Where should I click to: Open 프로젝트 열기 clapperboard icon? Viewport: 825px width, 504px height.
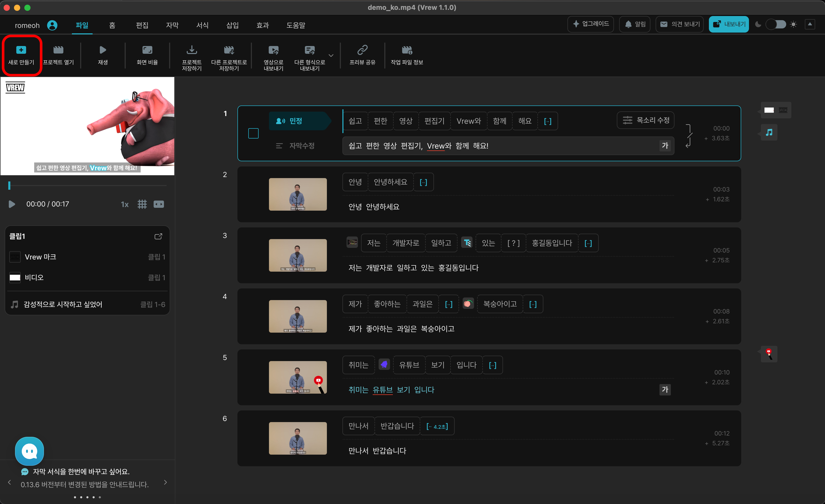[x=58, y=50]
